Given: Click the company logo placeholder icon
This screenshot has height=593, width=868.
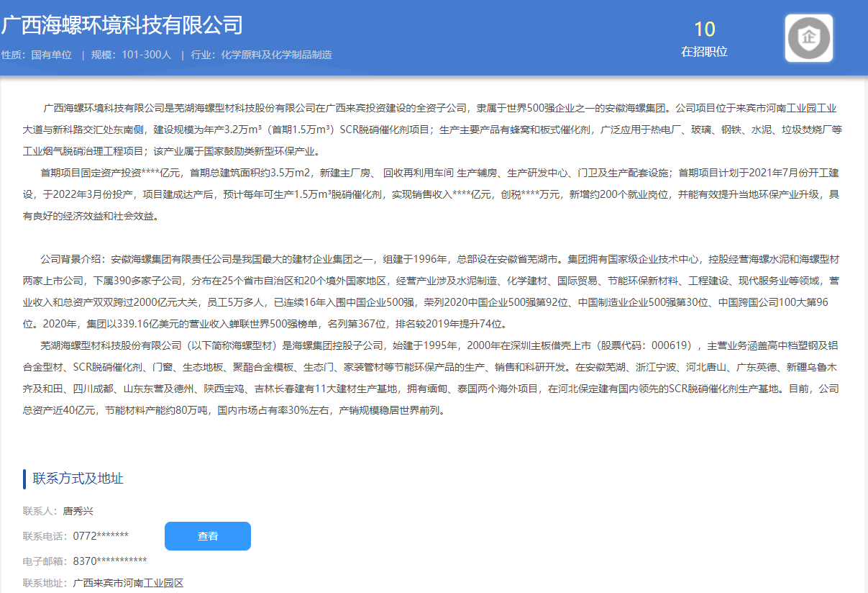Looking at the screenshot, I should click(x=809, y=38).
